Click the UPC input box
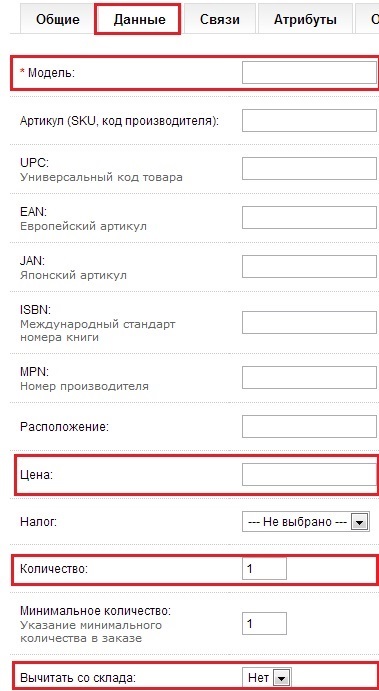This screenshot has width=379, height=691. click(x=309, y=168)
